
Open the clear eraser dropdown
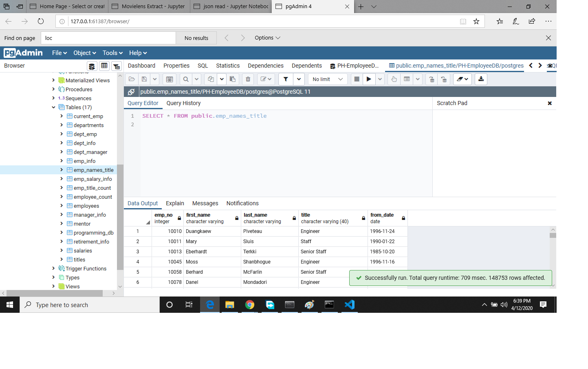[x=462, y=79]
